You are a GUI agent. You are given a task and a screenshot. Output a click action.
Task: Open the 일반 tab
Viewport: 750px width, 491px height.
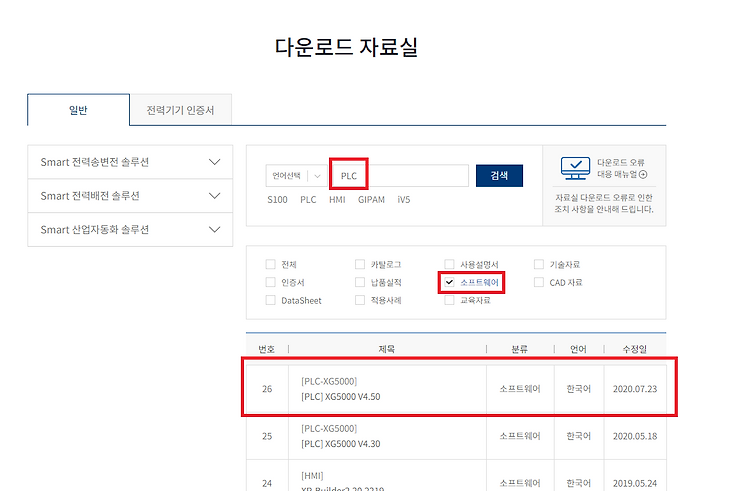(78, 110)
